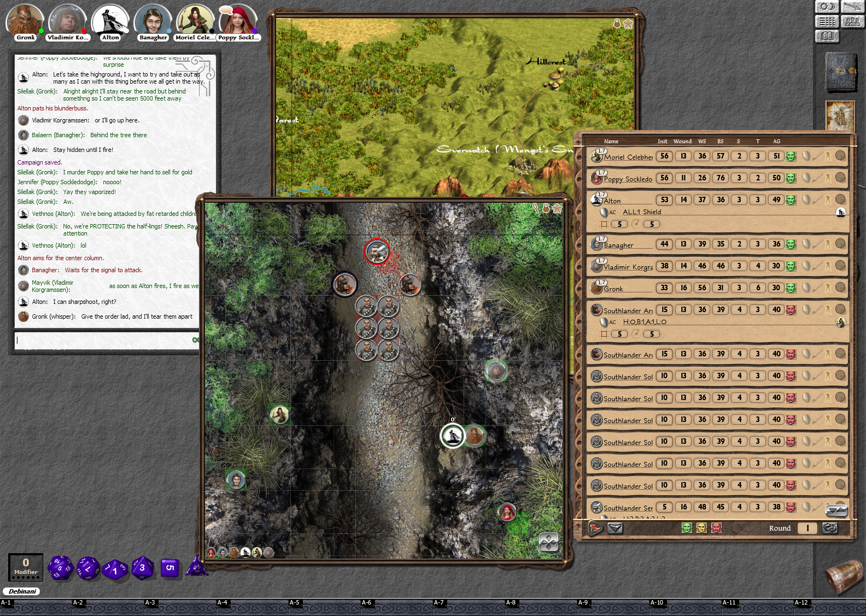Toggle Gronk's green friend/foe face
This screenshot has height=616, width=866.
click(x=791, y=288)
